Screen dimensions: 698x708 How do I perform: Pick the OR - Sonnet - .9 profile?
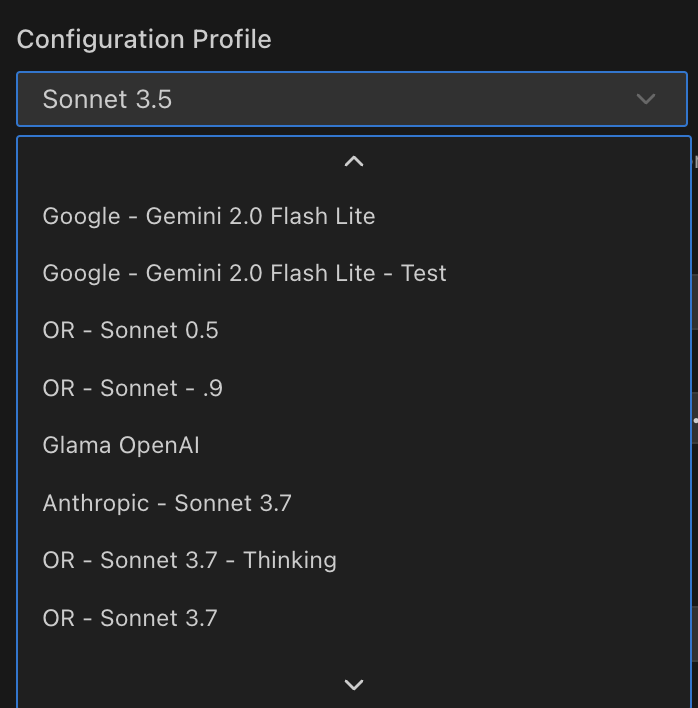click(x=132, y=388)
